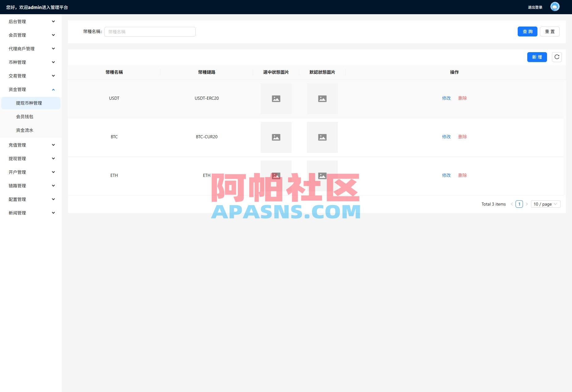
Task: Click 修改 on the USDT row
Action: pos(446,98)
